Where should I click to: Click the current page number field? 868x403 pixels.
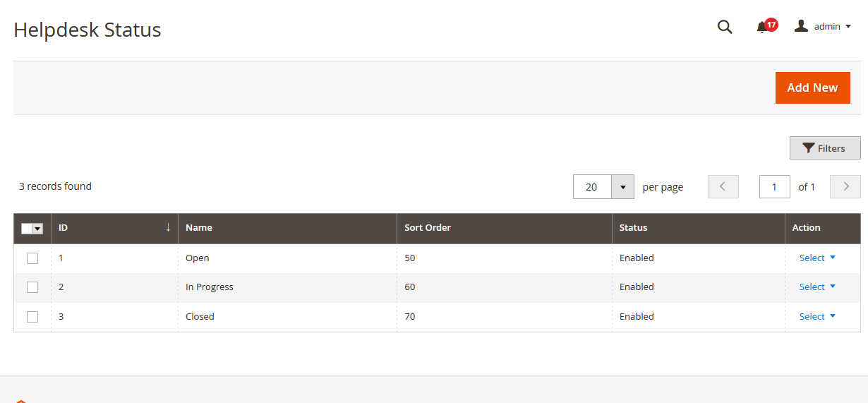pyautogui.click(x=774, y=187)
